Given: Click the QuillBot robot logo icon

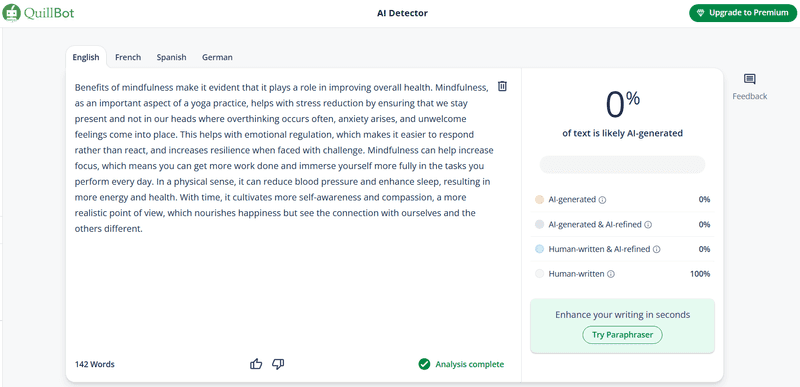Looking at the screenshot, I should click(12, 12).
